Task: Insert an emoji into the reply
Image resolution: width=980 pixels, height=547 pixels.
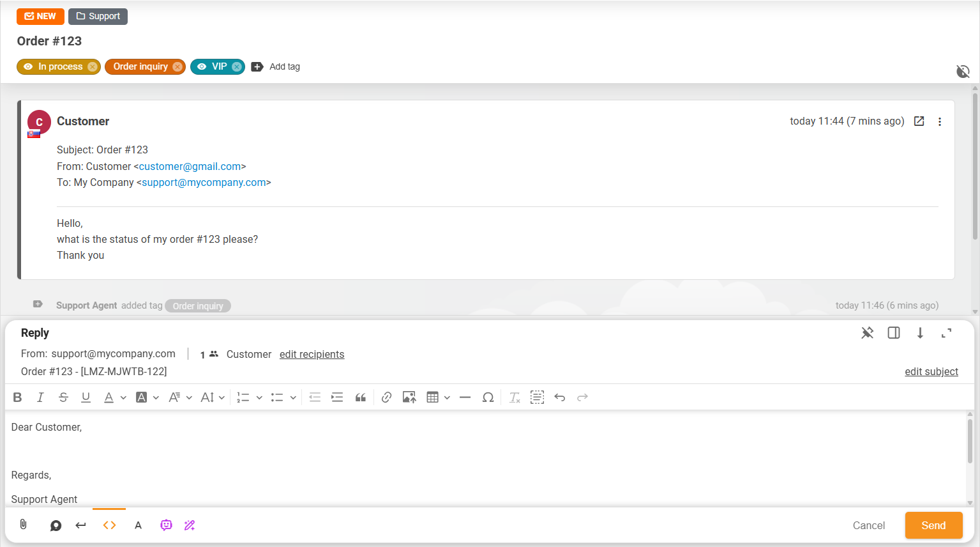Action: [166, 525]
